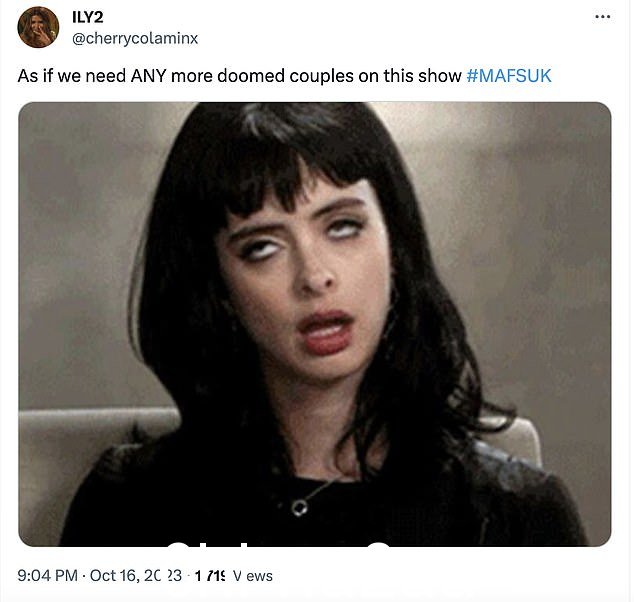This screenshot has width=634, height=602.
Task: Visit the @cherrycolaminx handle profile
Action: [x=135, y=38]
